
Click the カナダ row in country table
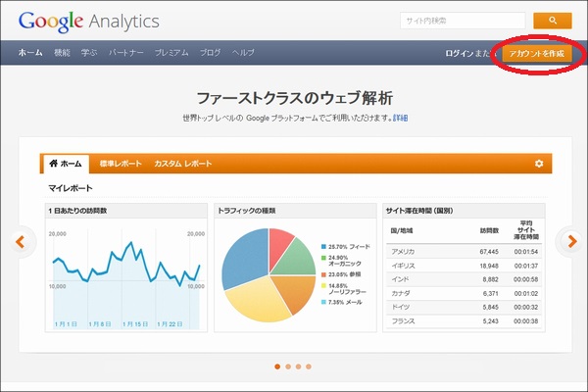pyautogui.click(x=464, y=293)
